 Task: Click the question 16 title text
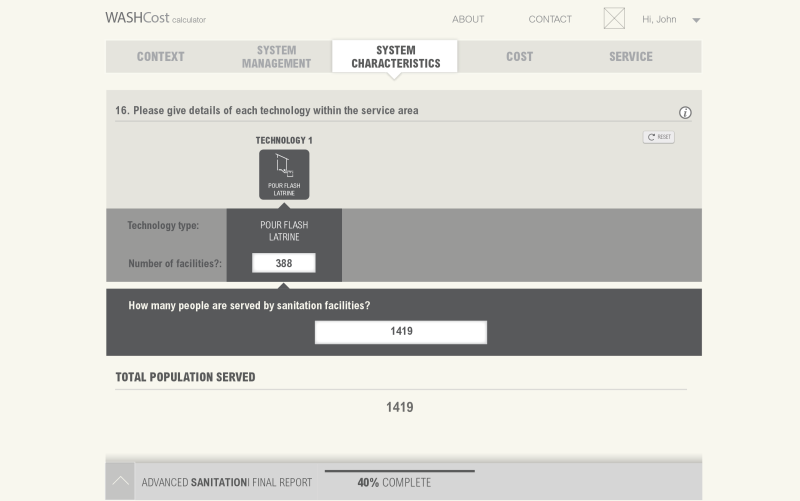point(267,111)
